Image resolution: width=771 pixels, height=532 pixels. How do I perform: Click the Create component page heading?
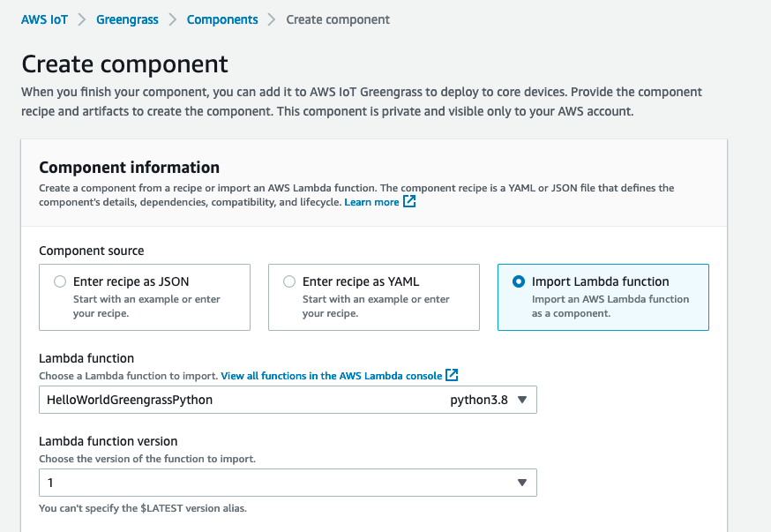pyautogui.click(x=124, y=64)
